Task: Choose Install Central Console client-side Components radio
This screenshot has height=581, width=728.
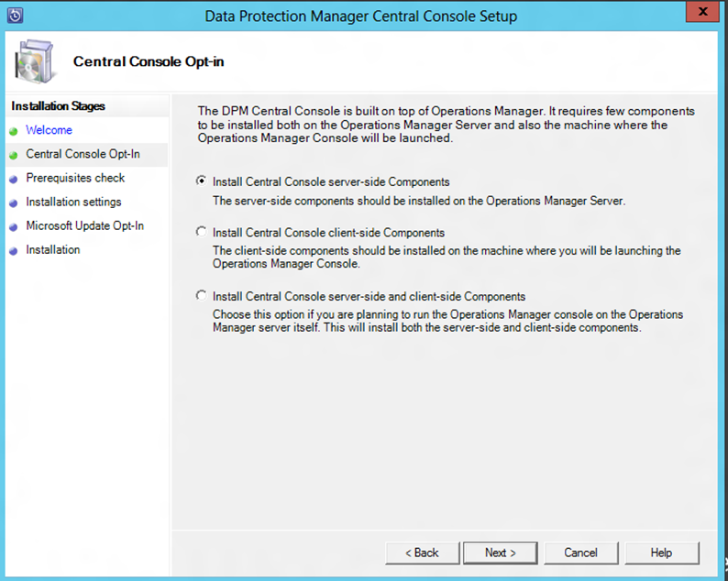Action: pos(201,232)
